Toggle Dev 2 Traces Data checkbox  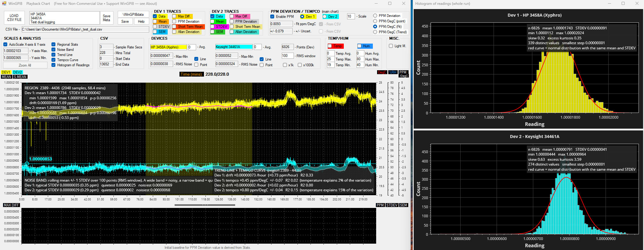[x=212, y=16]
